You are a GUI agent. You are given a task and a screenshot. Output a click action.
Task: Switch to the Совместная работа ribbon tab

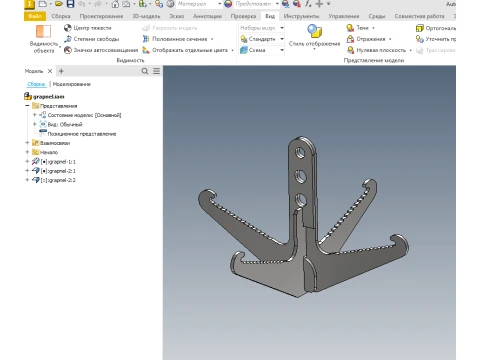pos(419,16)
